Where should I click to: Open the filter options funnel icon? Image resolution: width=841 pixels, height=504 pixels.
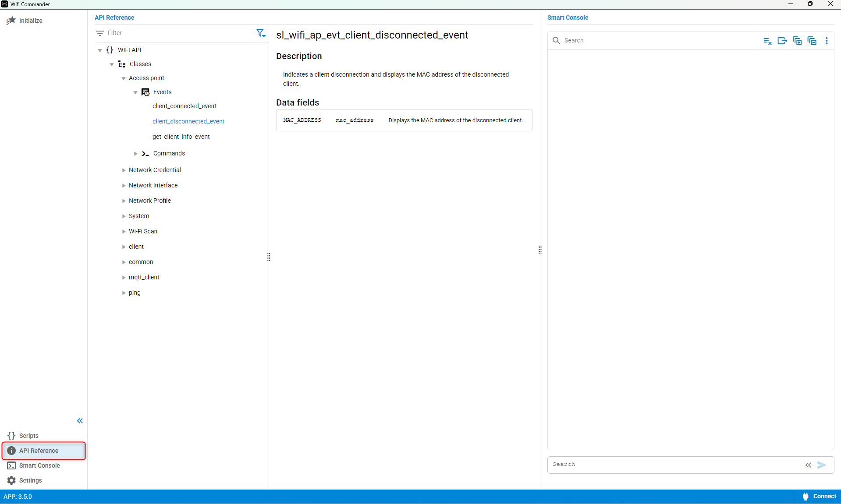tap(261, 33)
